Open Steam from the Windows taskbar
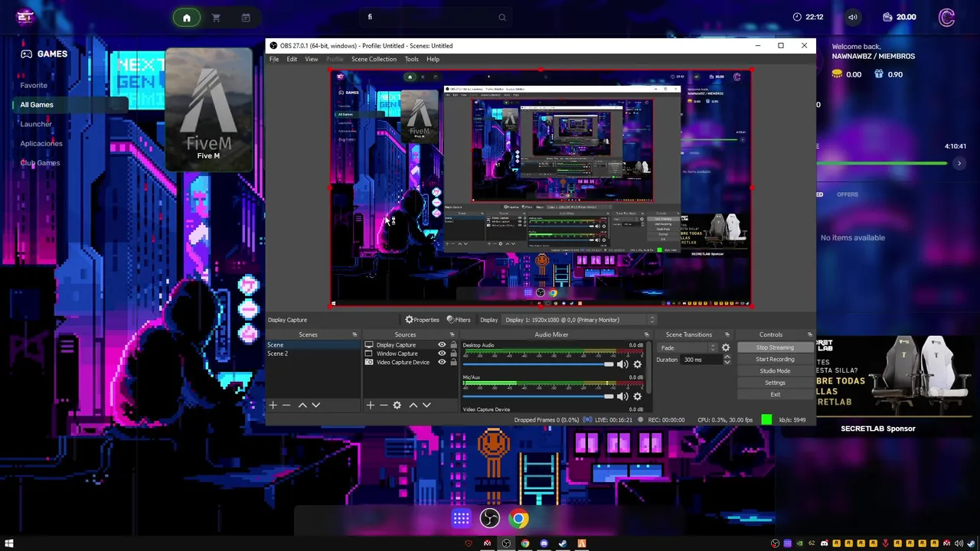The height and width of the screenshot is (551, 980). point(563,544)
